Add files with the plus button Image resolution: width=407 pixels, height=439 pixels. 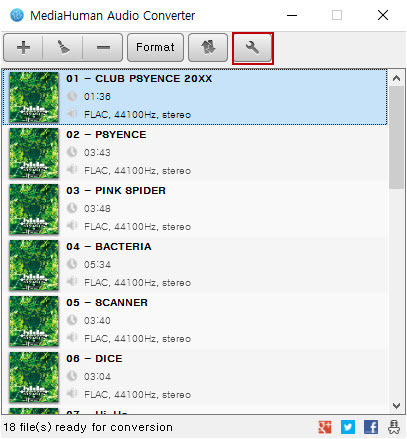[23, 48]
